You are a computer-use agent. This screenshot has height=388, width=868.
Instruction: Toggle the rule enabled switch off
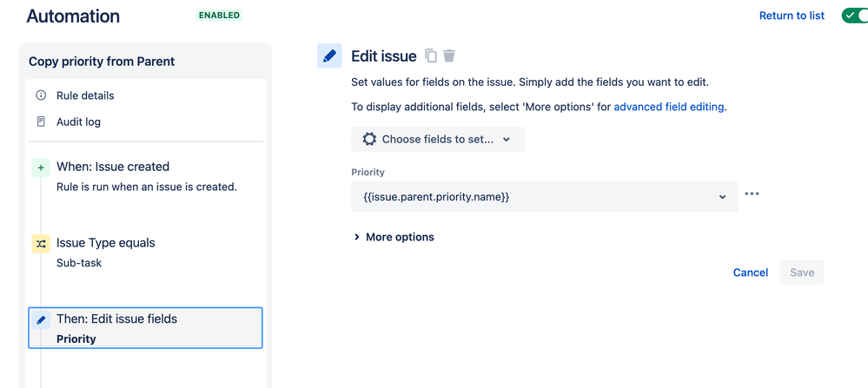click(855, 16)
